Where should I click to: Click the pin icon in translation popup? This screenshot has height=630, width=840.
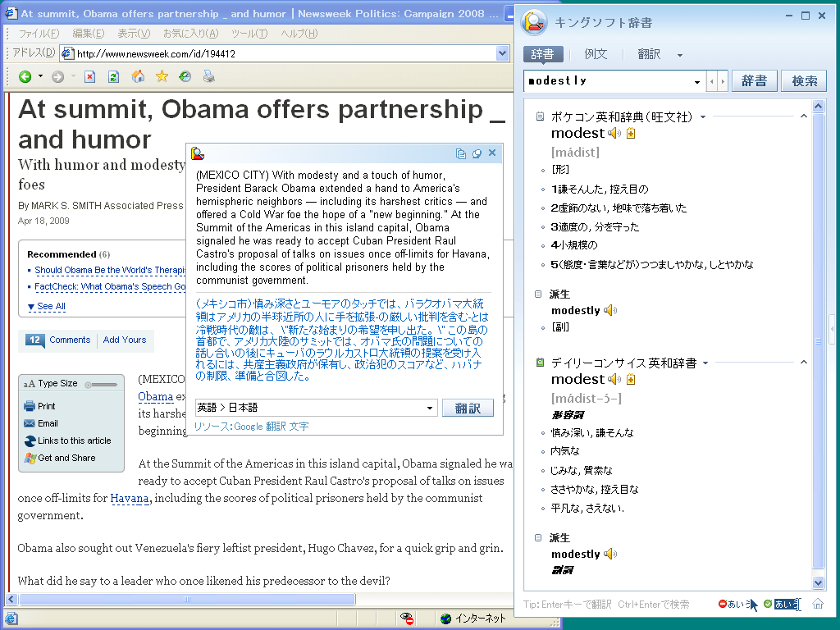click(477, 153)
